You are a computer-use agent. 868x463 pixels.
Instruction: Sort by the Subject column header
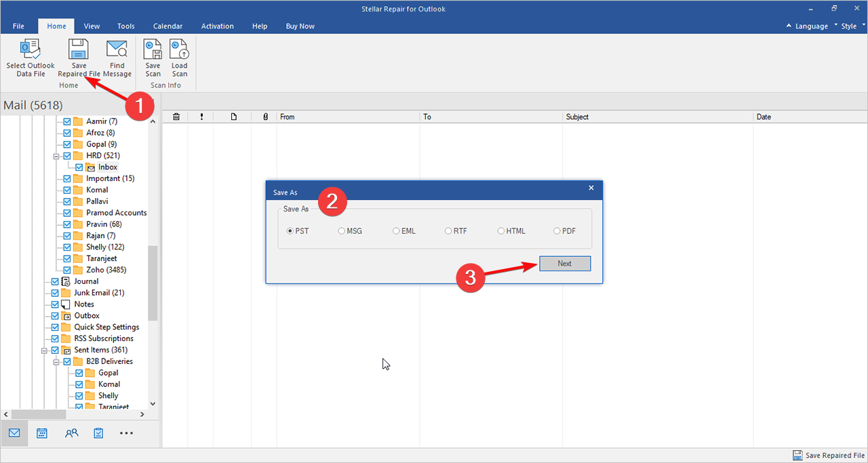[x=658, y=117]
